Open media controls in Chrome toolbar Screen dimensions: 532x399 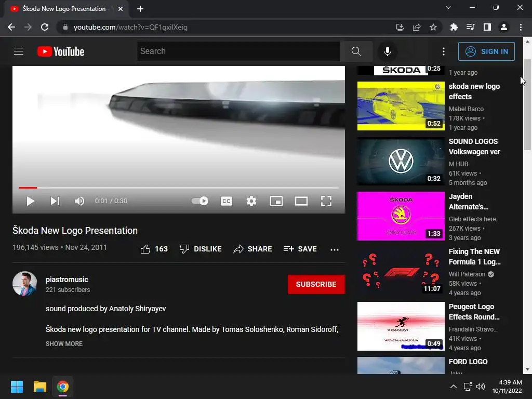[470, 27]
